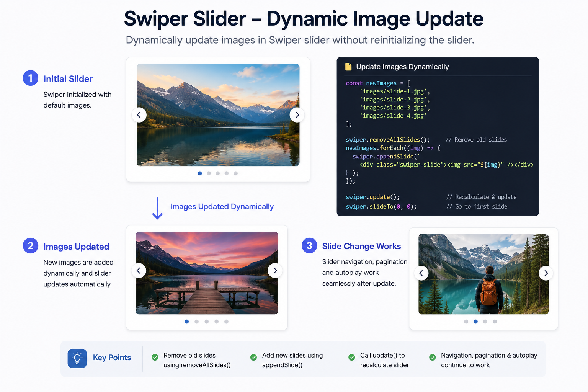Image resolution: width=588 pixels, height=392 pixels.
Task: Select the last dot under the sunset dock slider
Action: (227, 322)
